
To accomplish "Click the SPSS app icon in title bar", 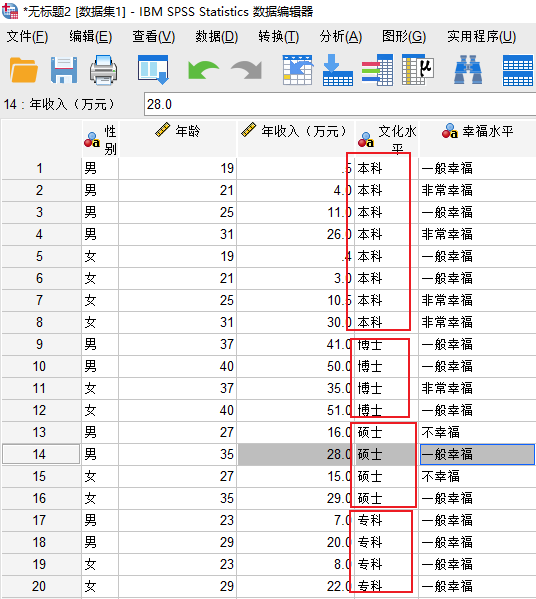I will point(10,11).
